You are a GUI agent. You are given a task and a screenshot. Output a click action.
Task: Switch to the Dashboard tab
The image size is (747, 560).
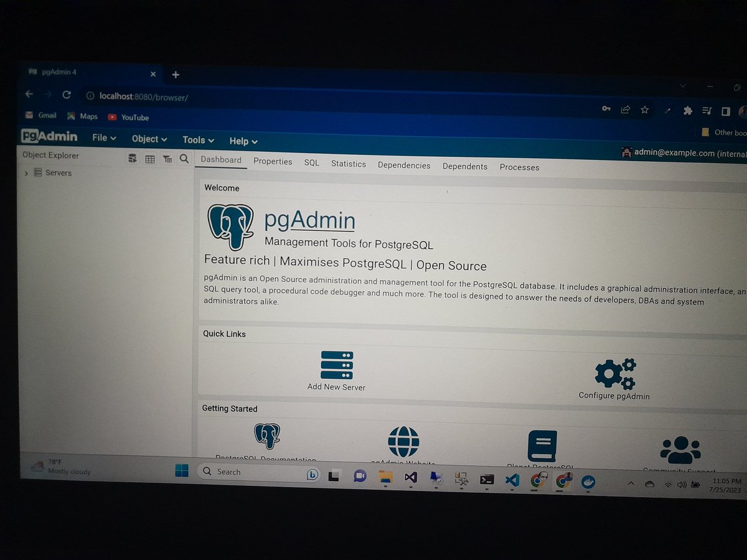[x=221, y=160]
